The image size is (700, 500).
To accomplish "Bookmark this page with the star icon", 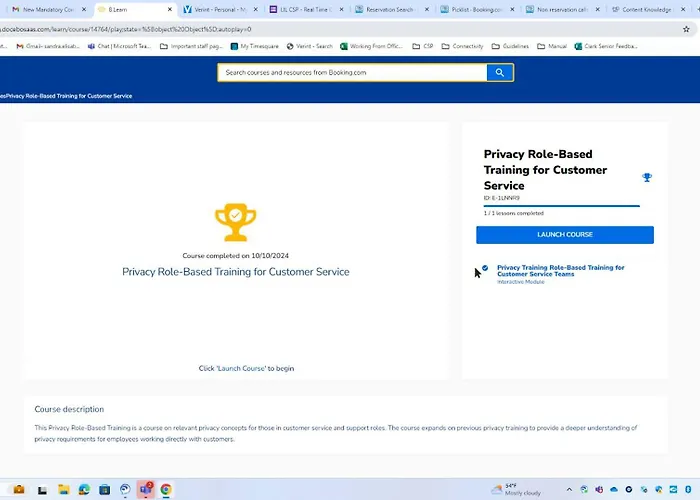I will click(x=686, y=30).
